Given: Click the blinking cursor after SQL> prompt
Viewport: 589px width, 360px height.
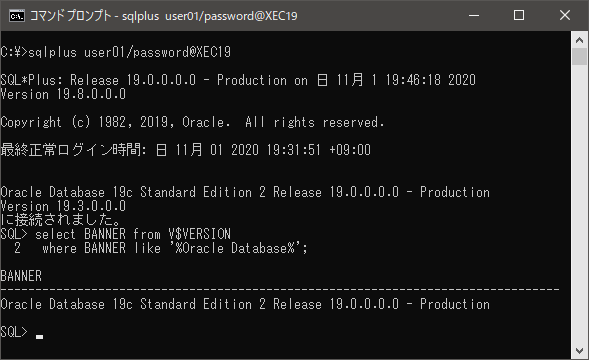Looking at the screenshot, I should coord(39,337).
